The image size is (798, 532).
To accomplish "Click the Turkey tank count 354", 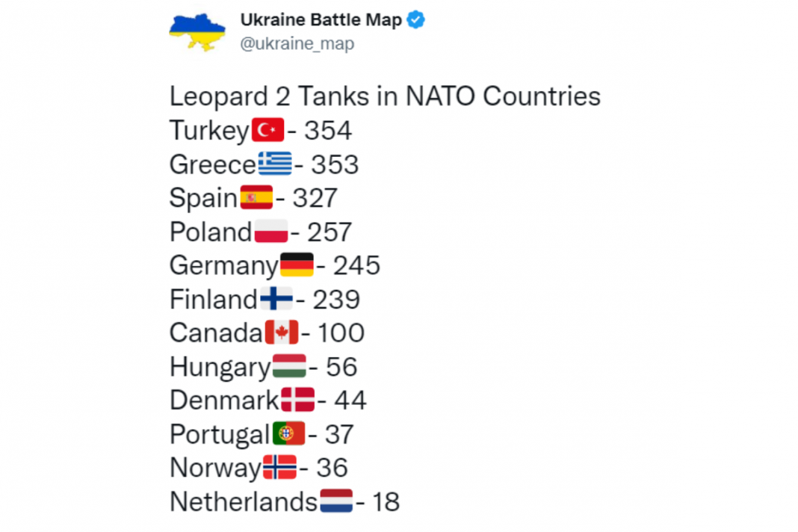I will tap(327, 131).
